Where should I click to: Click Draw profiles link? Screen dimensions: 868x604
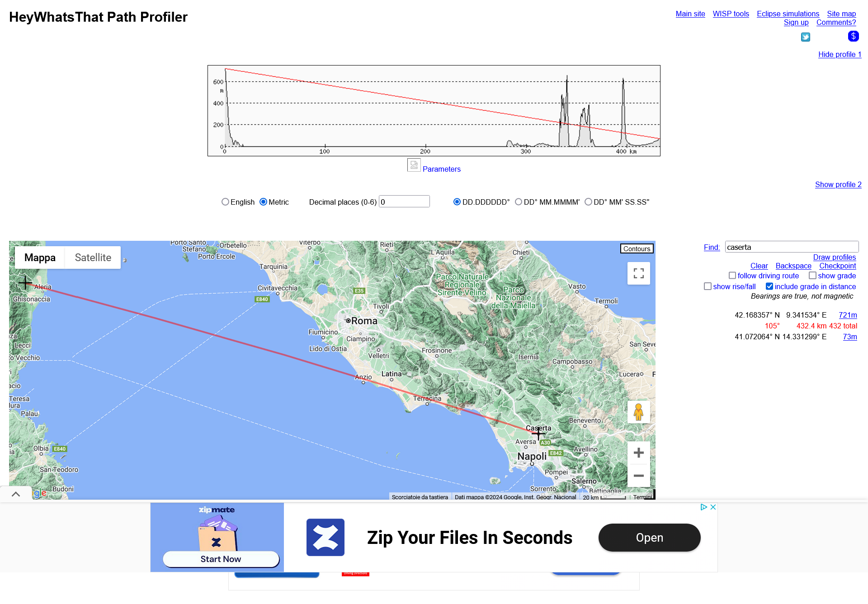pyautogui.click(x=835, y=257)
